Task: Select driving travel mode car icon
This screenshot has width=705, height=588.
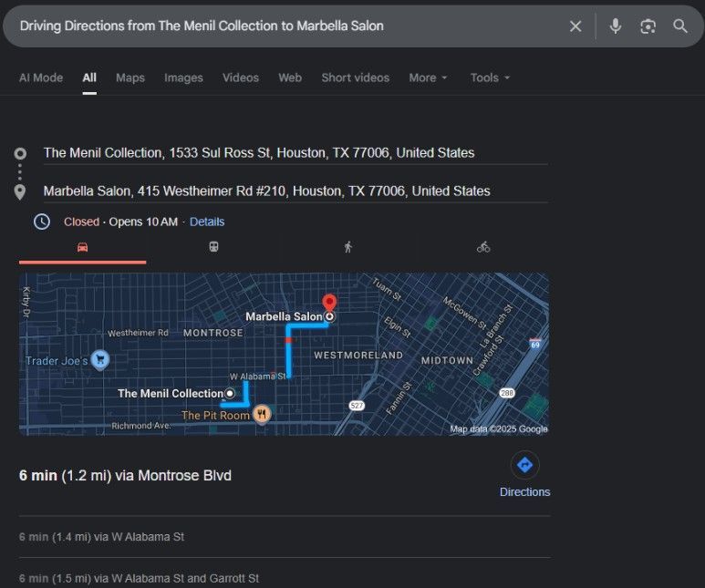Action: click(82, 247)
